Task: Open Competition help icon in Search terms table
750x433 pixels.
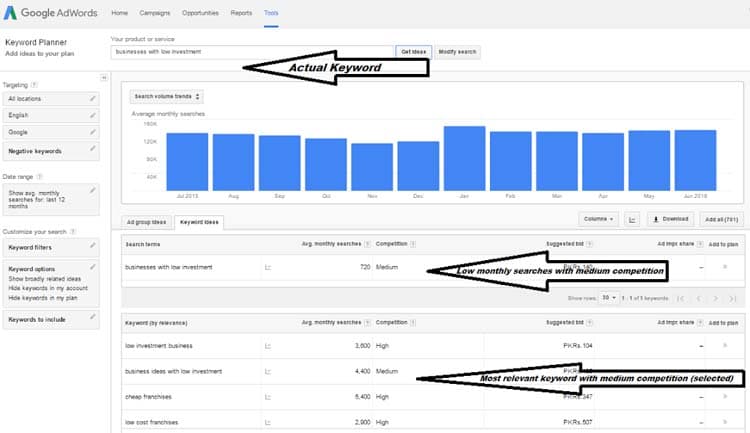Action: 413,244
